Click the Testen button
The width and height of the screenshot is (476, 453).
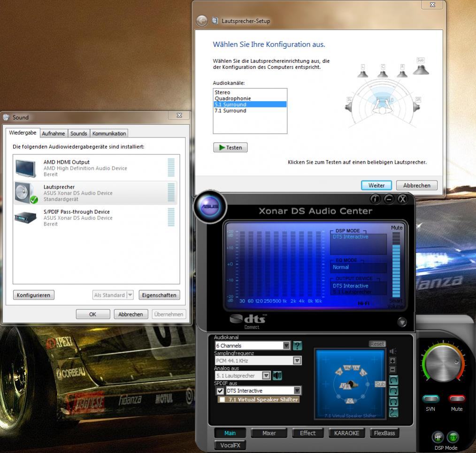coord(230,147)
